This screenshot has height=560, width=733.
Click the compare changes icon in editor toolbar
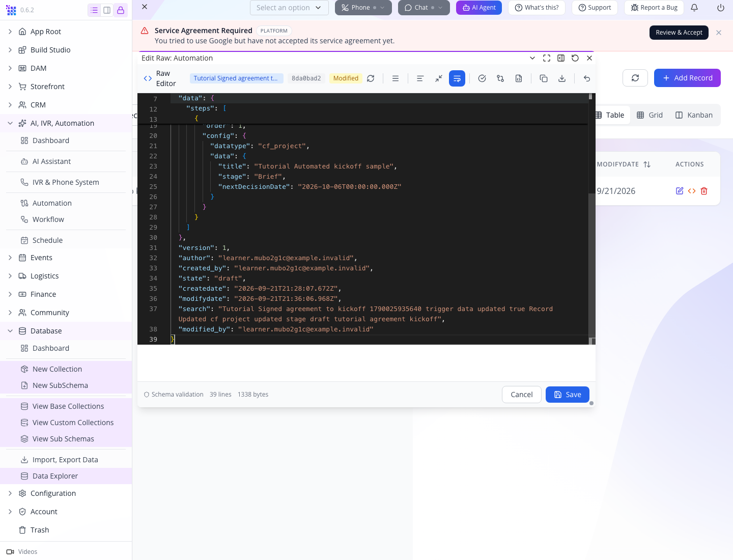point(500,78)
